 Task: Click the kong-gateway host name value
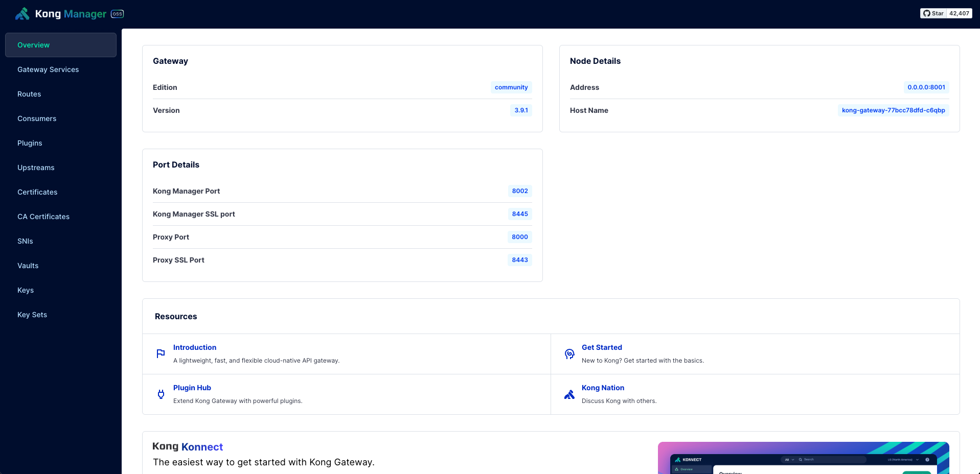pos(894,110)
